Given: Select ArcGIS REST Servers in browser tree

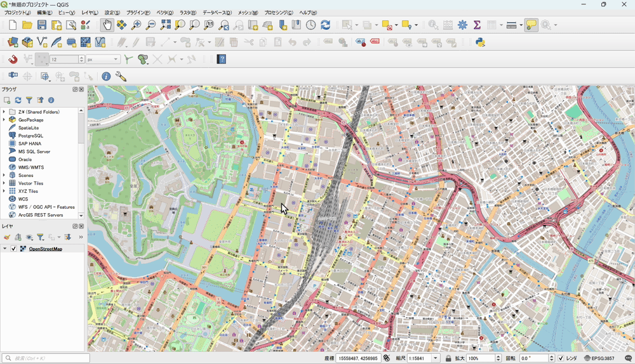Looking at the screenshot, I should 41,215.
